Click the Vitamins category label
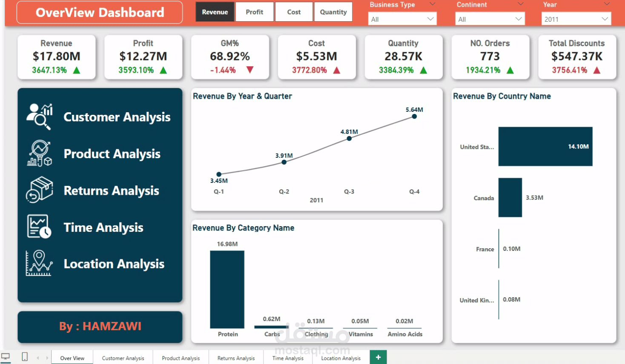 pyautogui.click(x=361, y=334)
